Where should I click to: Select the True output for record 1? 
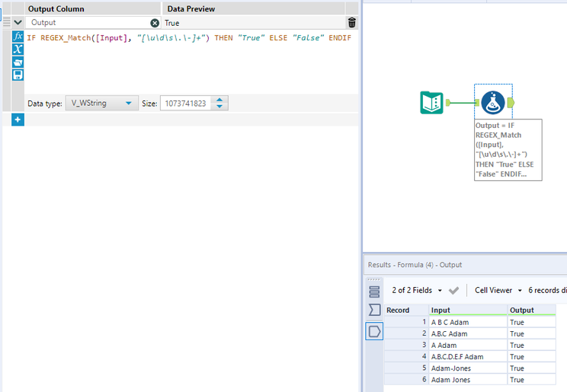(532, 322)
